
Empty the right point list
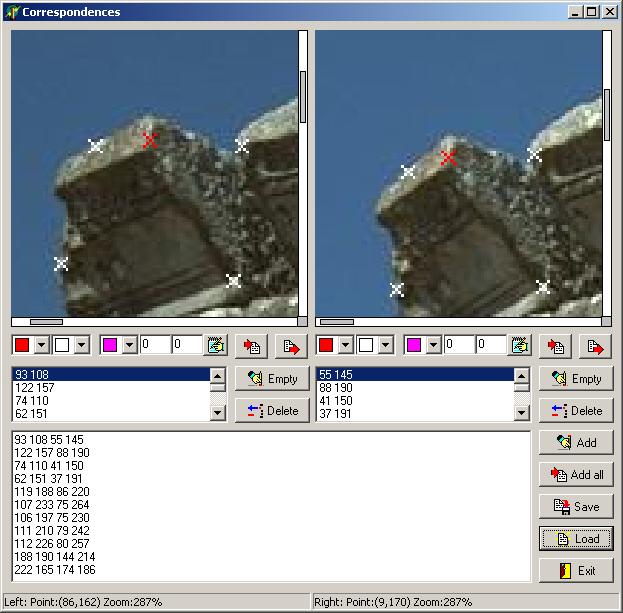click(x=576, y=379)
